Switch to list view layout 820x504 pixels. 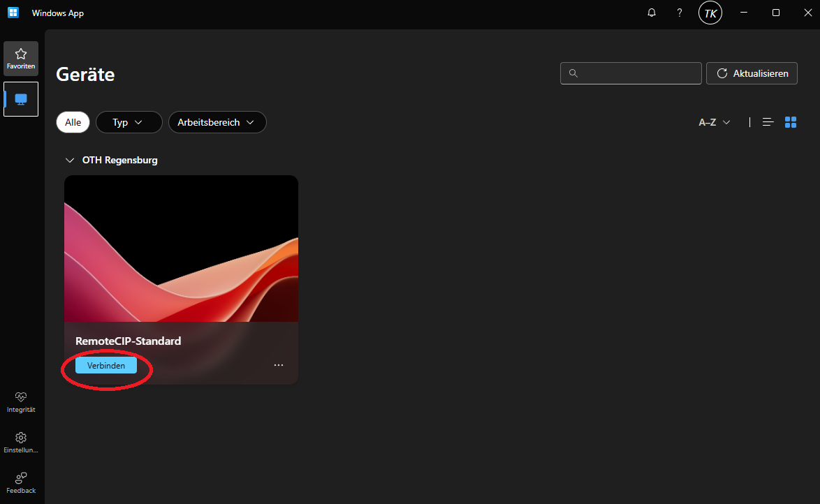[768, 122]
